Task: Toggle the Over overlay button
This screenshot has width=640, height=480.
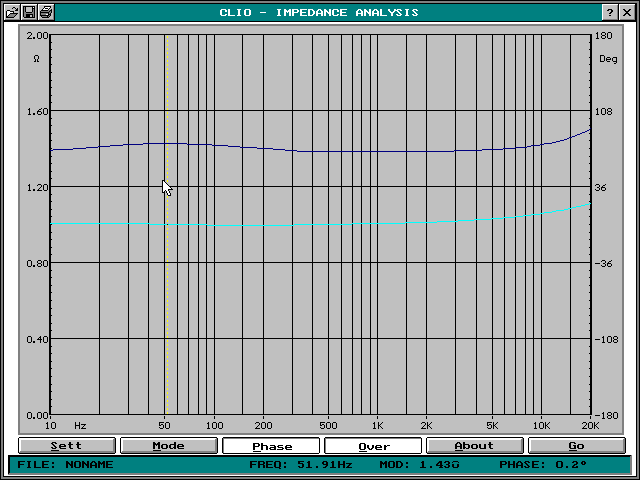Action: (x=373, y=446)
